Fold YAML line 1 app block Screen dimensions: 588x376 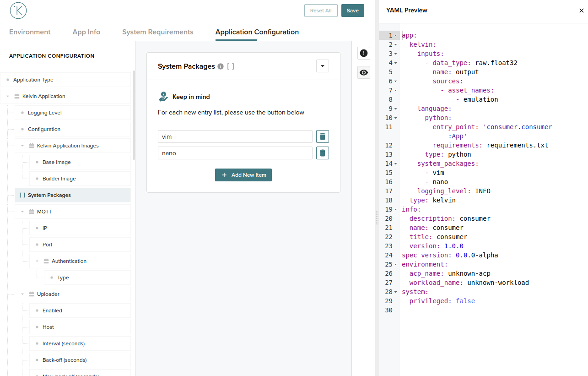tap(396, 35)
